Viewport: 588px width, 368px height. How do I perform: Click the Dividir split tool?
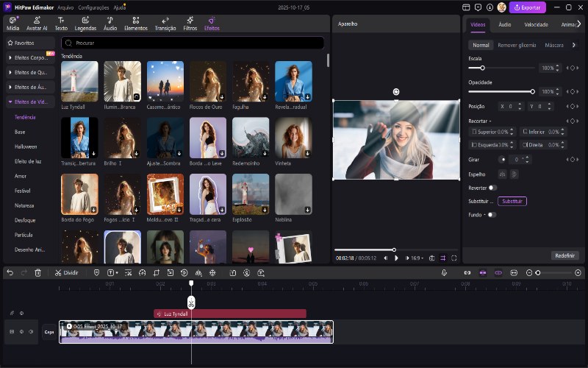[66, 272]
